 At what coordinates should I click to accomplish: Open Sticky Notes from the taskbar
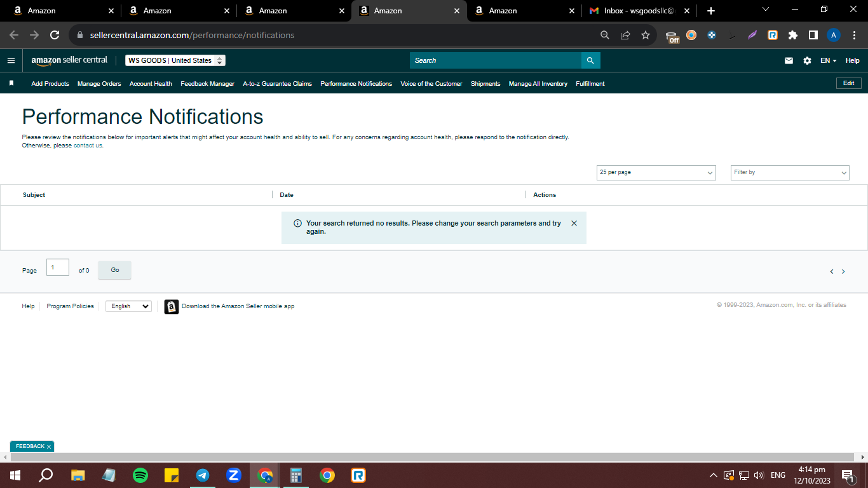(172, 475)
